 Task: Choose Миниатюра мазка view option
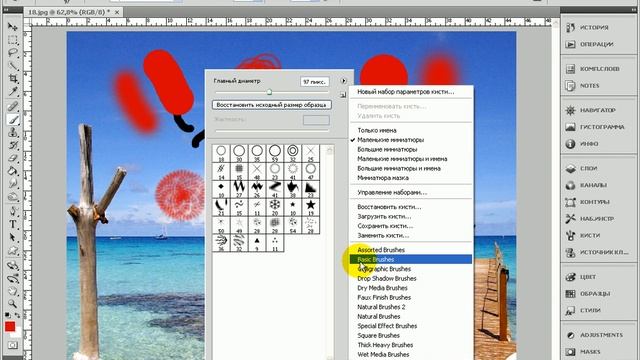click(x=411, y=178)
